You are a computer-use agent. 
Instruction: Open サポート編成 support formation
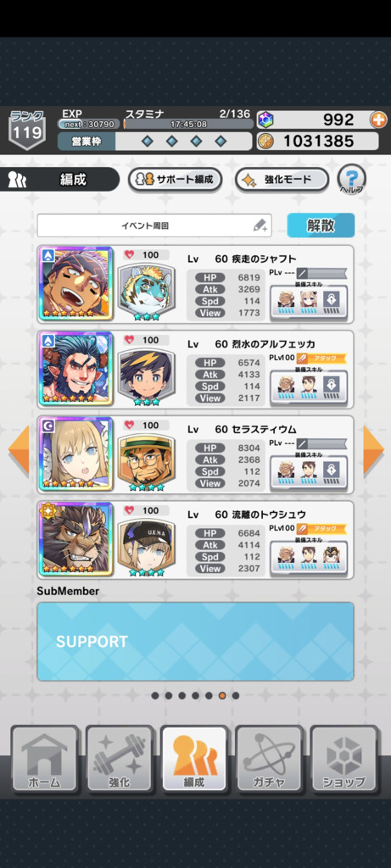tap(175, 180)
